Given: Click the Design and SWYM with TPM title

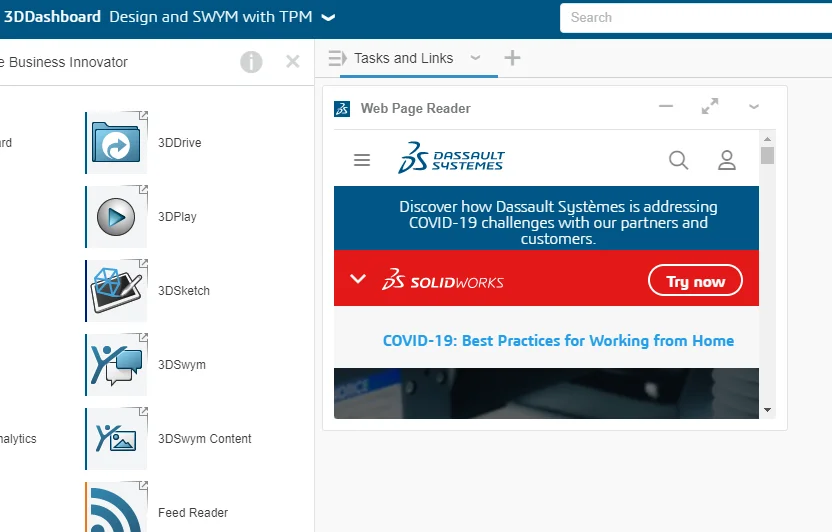Looking at the screenshot, I should [x=211, y=17].
